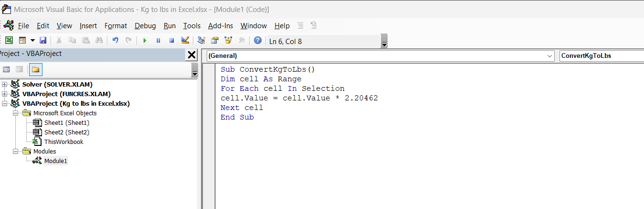Save the workbook with the floppy disk icon
The width and height of the screenshot is (644, 209).
click(x=43, y=41)
